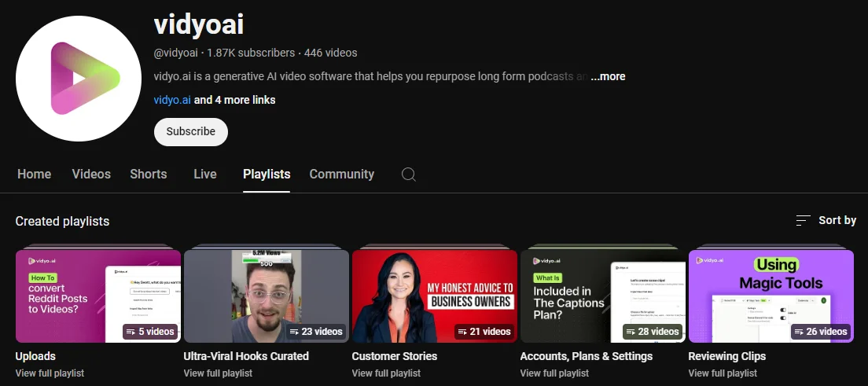Click the Sort by lines icon
The width and height of the screenshot is (868, 386).
(804, 220)
